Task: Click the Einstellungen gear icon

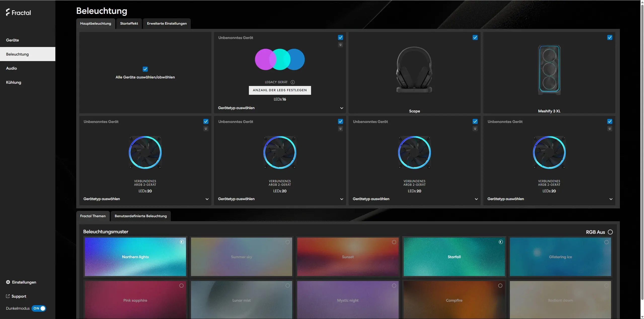Action: coord(8,282)
